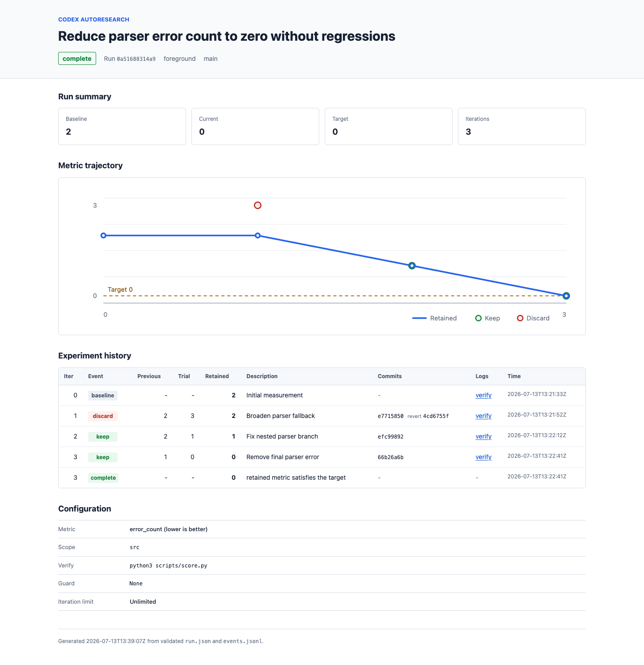Viewport: 644px width, 665px height.
Task: Click "retained metric satisfies the target" description
Action: (296, 477)
